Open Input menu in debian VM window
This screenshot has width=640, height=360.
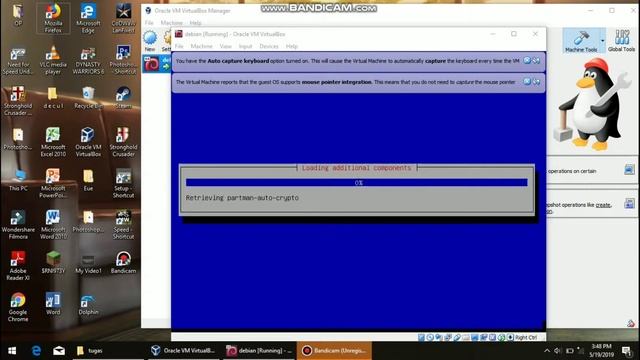pyautogui.click(x=245, y=46)
